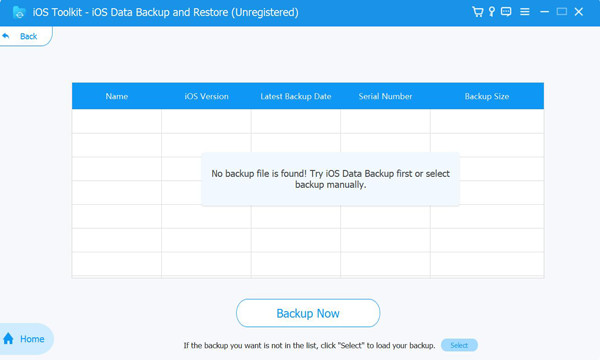Open the shopping cart purchase icon
This screenshot has height=360, width=600.
[477, 12]
